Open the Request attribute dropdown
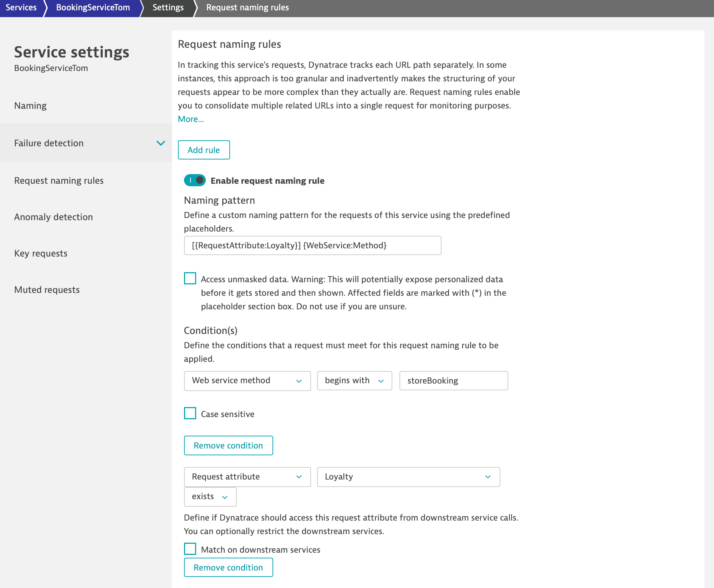The height and width of the screenshot is (588, 714). (247, 477)
